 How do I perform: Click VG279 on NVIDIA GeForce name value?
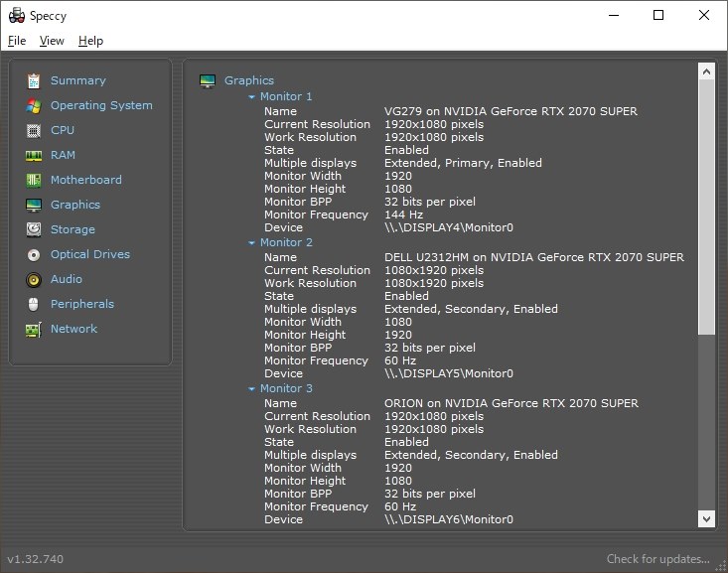click(x=510, y=111)
